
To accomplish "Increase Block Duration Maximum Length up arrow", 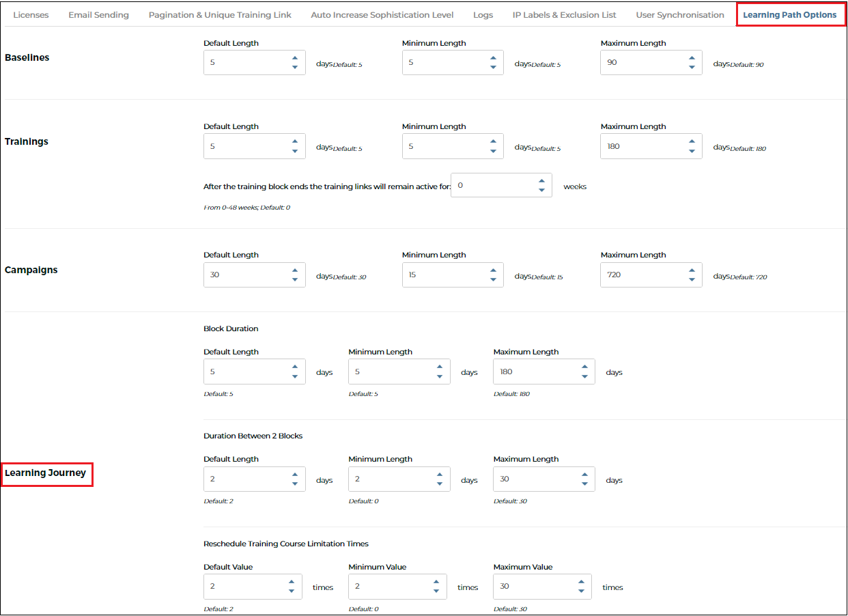I will click(x=584, y=367).
